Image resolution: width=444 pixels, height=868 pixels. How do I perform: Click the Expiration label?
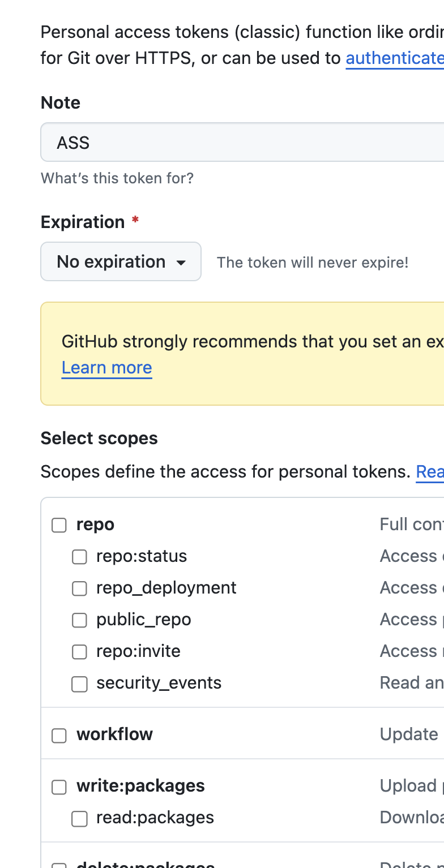83,222
